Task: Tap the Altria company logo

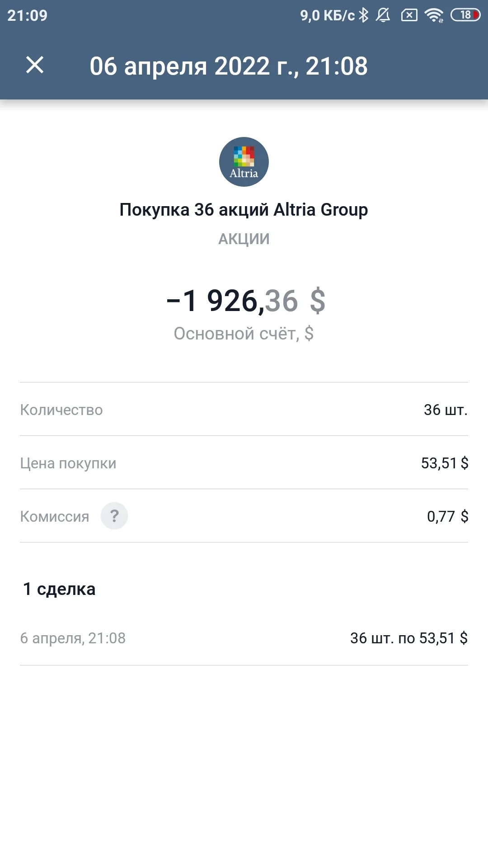Action: (x=244, y=162)
